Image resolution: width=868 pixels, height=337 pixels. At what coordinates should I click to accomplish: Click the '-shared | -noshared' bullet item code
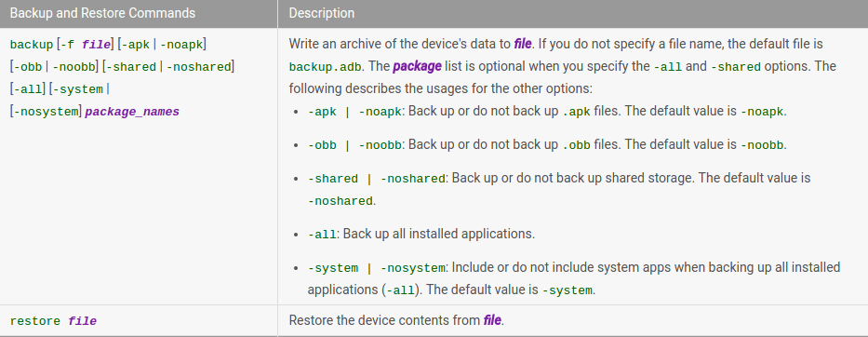click(377, 179)
